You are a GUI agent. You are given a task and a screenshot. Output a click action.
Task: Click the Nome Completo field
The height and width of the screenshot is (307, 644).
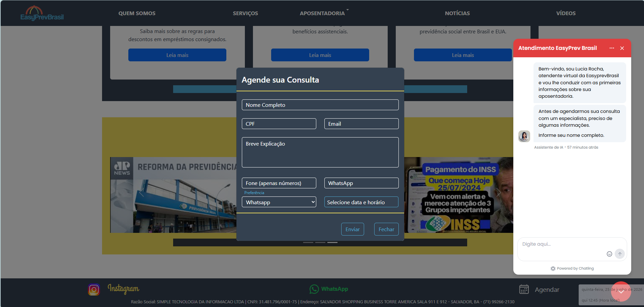tap(320, 105)
